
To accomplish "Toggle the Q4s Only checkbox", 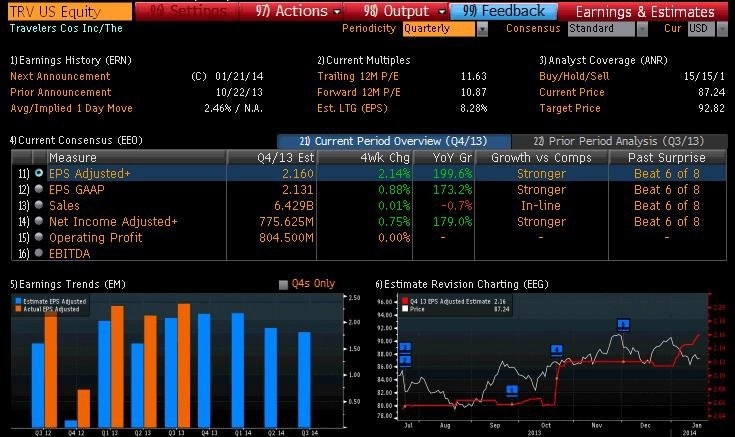I will 283,285.
